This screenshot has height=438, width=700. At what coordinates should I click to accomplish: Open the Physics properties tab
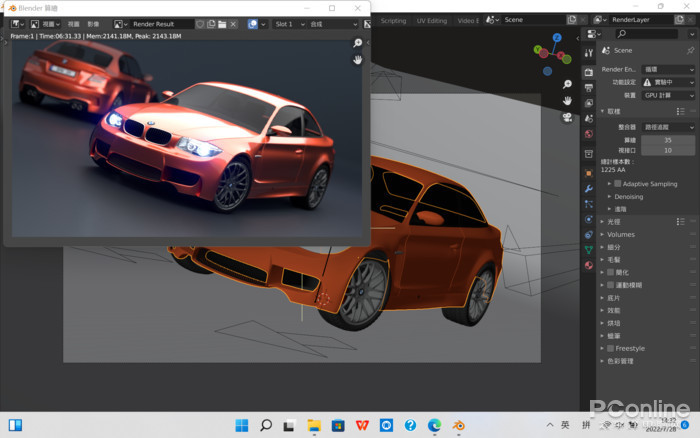click(589, 219)
